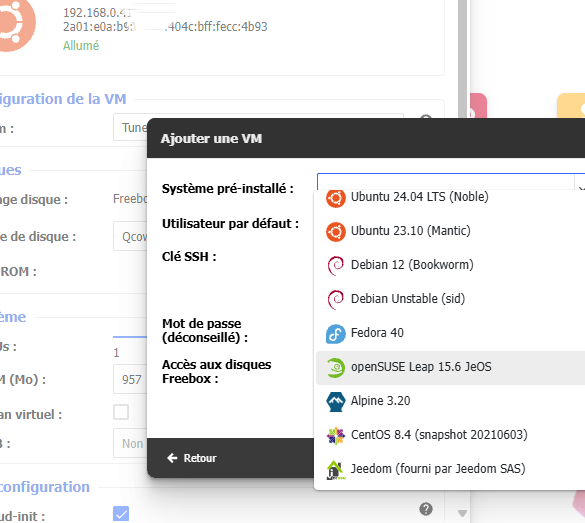This screenshot has height=523, width=585.
Task: Click Mot de passe (déconseillé) label
Action: pyautogui.click(x=205, y=331)
